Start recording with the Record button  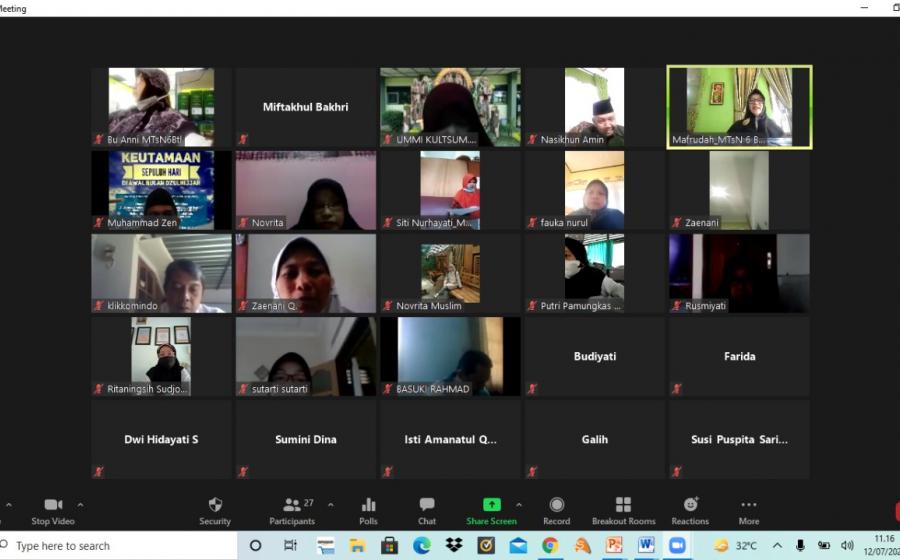tap(556, 505)
